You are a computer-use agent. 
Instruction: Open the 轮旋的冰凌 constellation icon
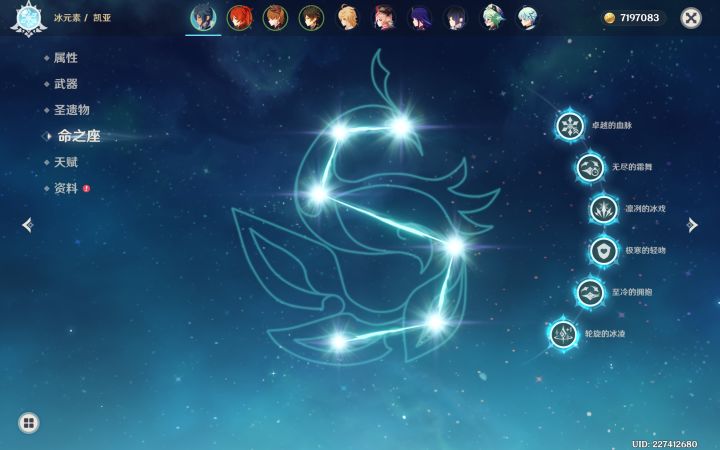(563, 334)
